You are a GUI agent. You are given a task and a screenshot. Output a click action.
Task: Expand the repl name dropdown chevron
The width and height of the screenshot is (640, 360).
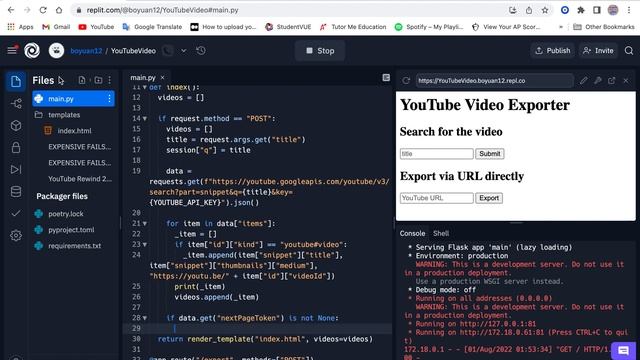(x=184, y=51)
